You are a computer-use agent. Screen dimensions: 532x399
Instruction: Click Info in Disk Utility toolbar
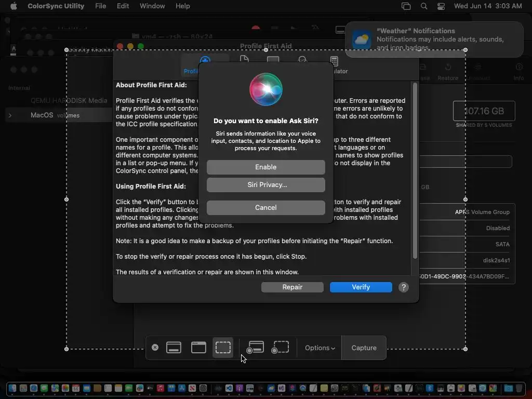coord(518,72)
